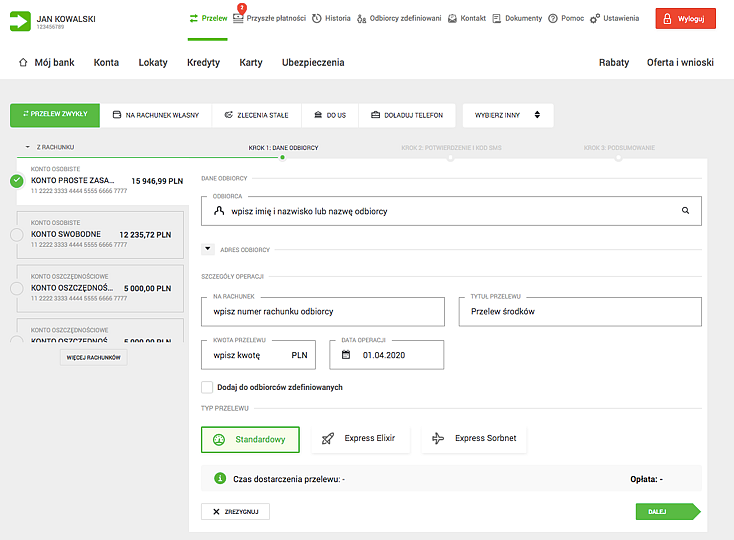The width and height of the screenshot is (734, 540).
Task: Select Na rachunek własny tab
Action: click(x=156, y=115)
